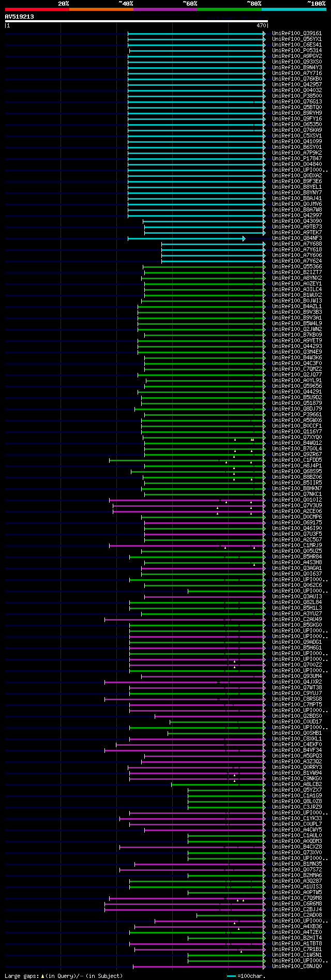331x980 pixels.
Task: Select the UniRef100_P39661 label
Action: [x=297, y=414]
